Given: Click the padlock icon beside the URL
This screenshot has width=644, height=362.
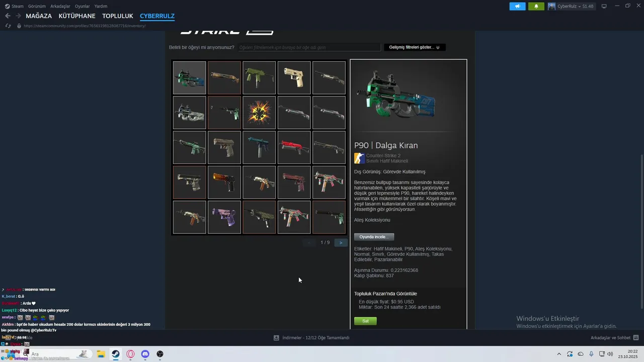Looking at the screenshot, I should coord(19,26).
